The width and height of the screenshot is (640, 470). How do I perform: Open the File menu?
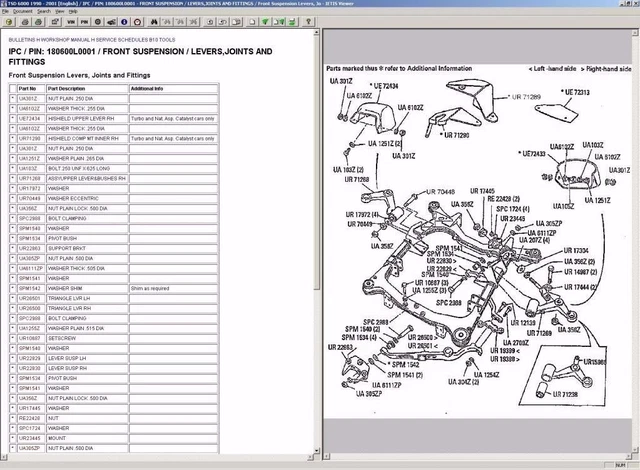[5, 11]
